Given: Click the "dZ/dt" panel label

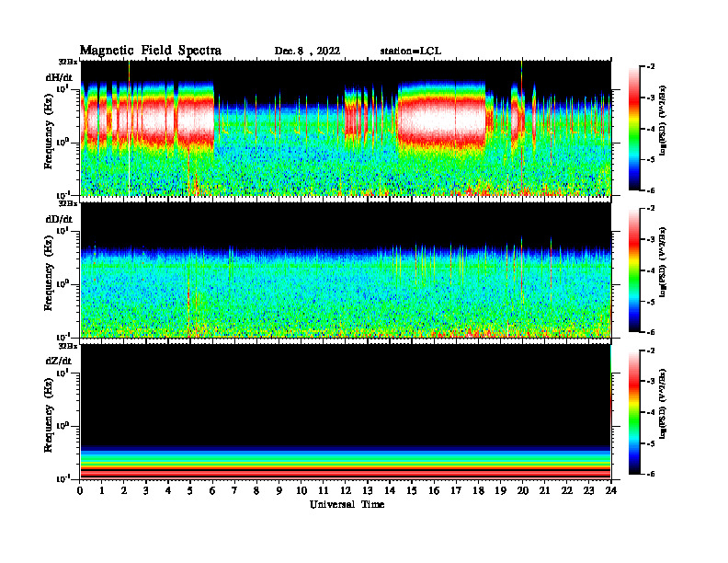Looking at the screenshot, I should 59,361.
